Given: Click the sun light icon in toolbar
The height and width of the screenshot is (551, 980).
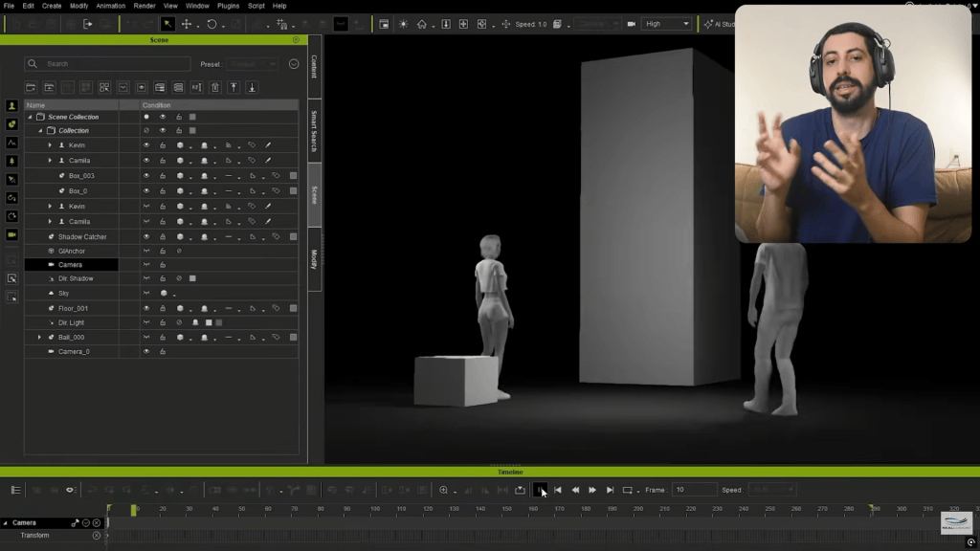Looking at the screenshot, I should tap(403, 24).
